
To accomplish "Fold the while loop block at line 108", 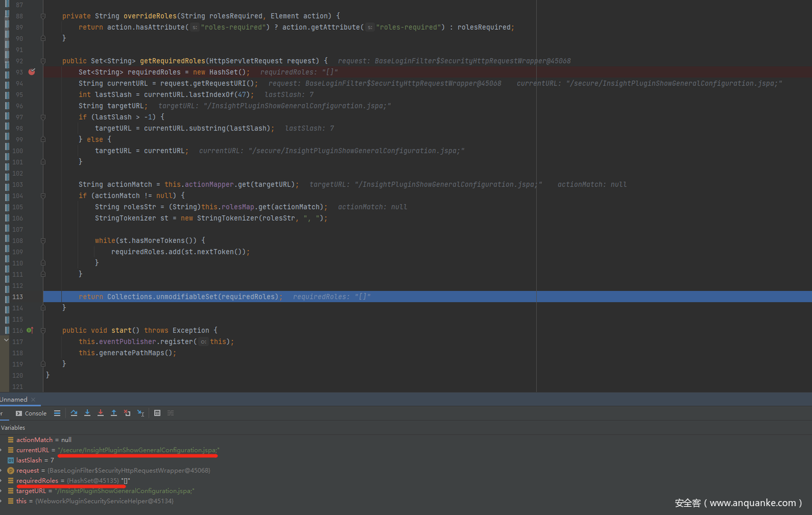I will click(x=43, y=241).
